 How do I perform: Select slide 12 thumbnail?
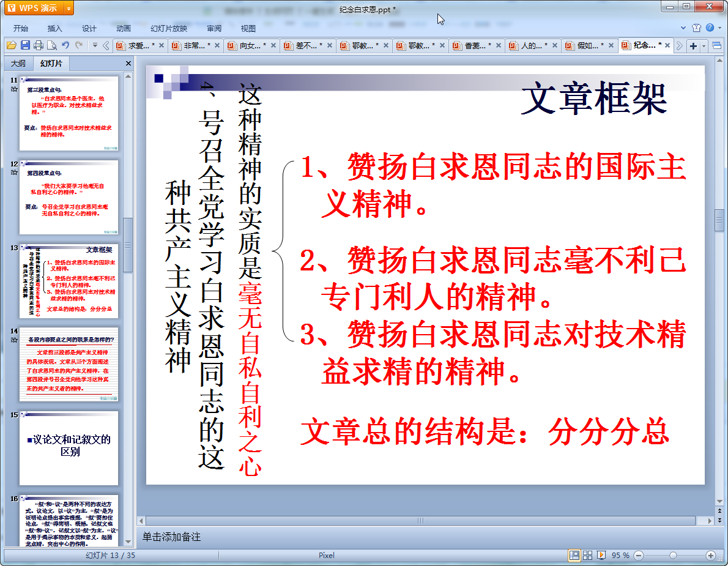(x=69, y=197)
